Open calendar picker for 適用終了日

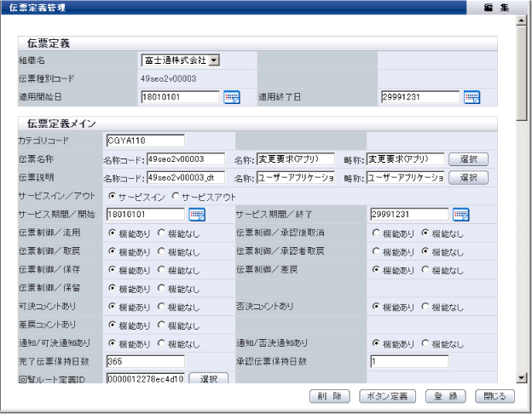tap(471, 97)
